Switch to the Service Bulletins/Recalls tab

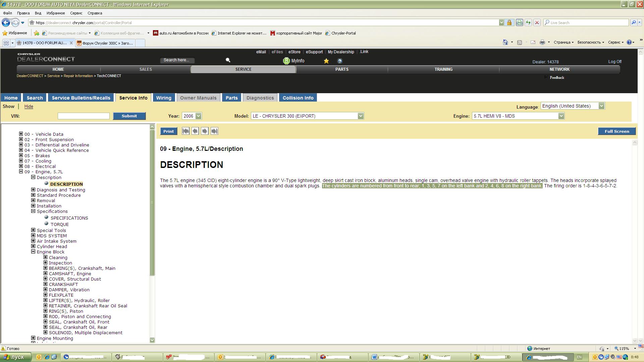tap(81, 98)
